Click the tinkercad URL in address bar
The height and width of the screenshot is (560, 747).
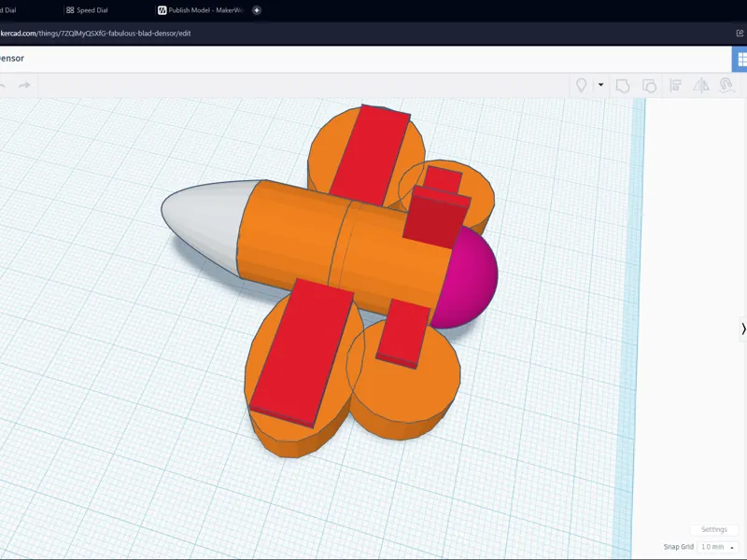[95, 34]
